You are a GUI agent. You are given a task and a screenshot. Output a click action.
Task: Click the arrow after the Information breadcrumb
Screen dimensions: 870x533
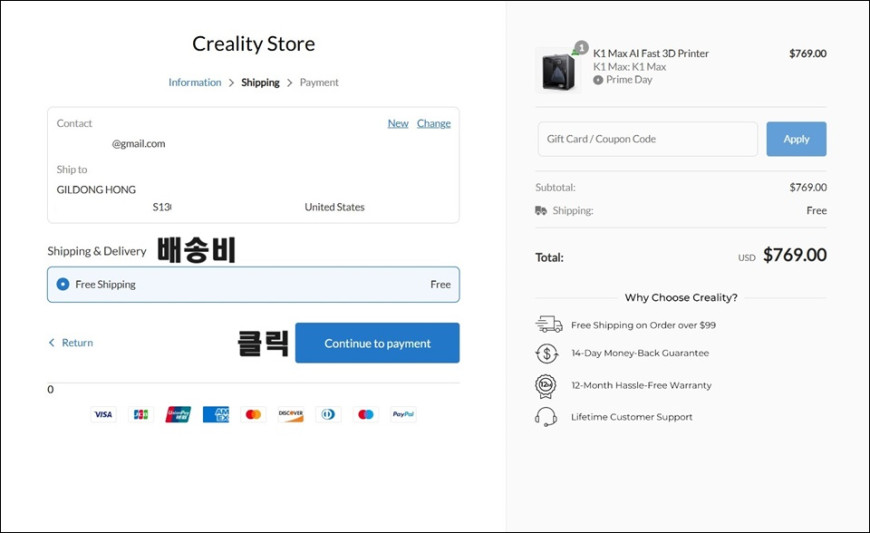tap(231, 83)
